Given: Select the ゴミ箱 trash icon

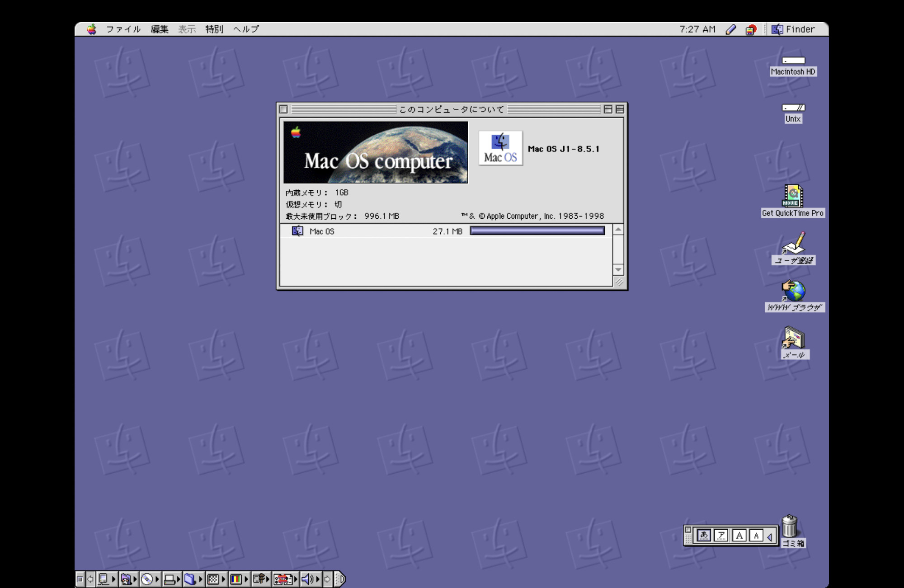Looking at the screenshot, I should [x=790, y=526].
